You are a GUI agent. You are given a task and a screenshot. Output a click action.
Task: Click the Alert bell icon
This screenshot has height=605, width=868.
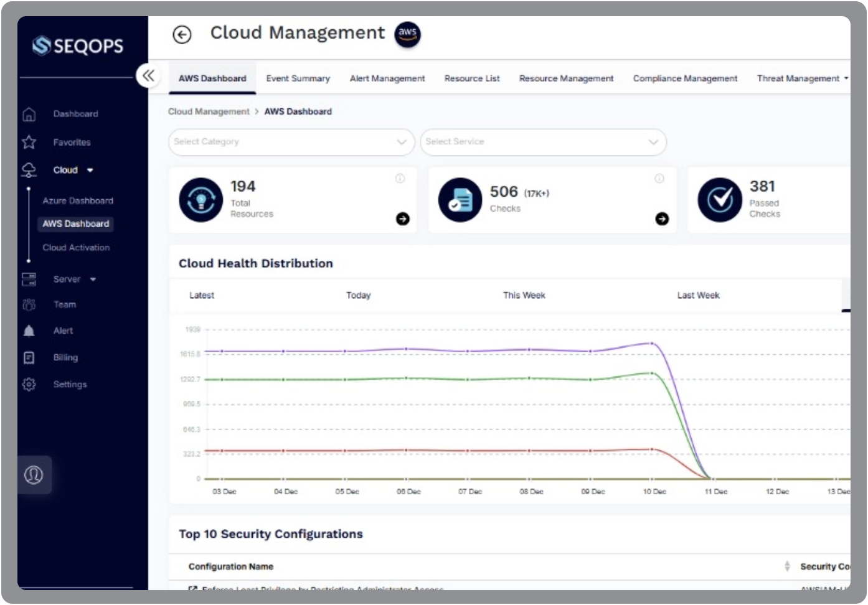click(x=29, y=331)
